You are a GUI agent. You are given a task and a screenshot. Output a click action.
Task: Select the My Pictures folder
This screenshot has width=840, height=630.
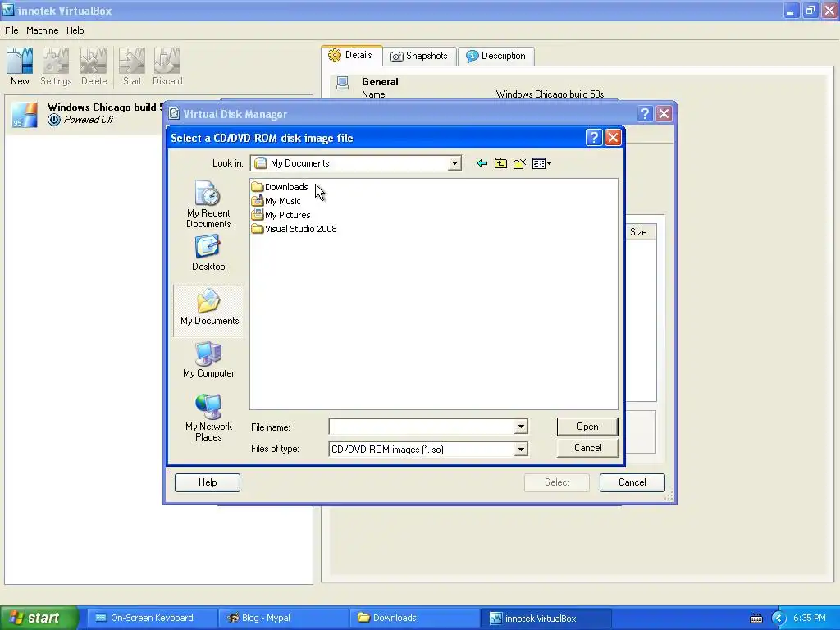(x=281, y=215)
